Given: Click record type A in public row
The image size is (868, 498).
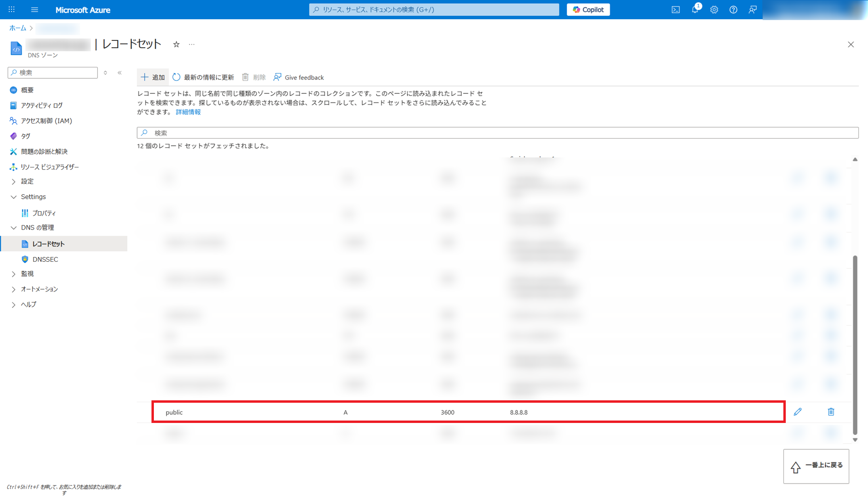Looking at the screenshot, I should click(x=345, y=412).
